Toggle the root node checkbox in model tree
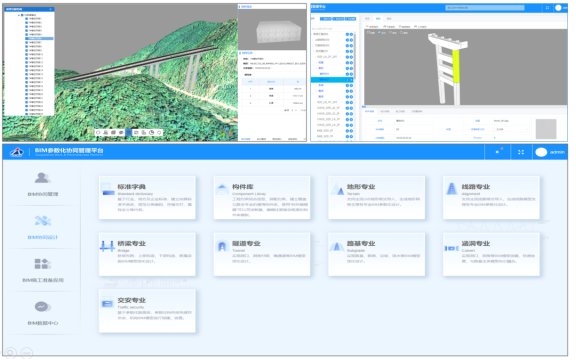 tap(22, 15)
